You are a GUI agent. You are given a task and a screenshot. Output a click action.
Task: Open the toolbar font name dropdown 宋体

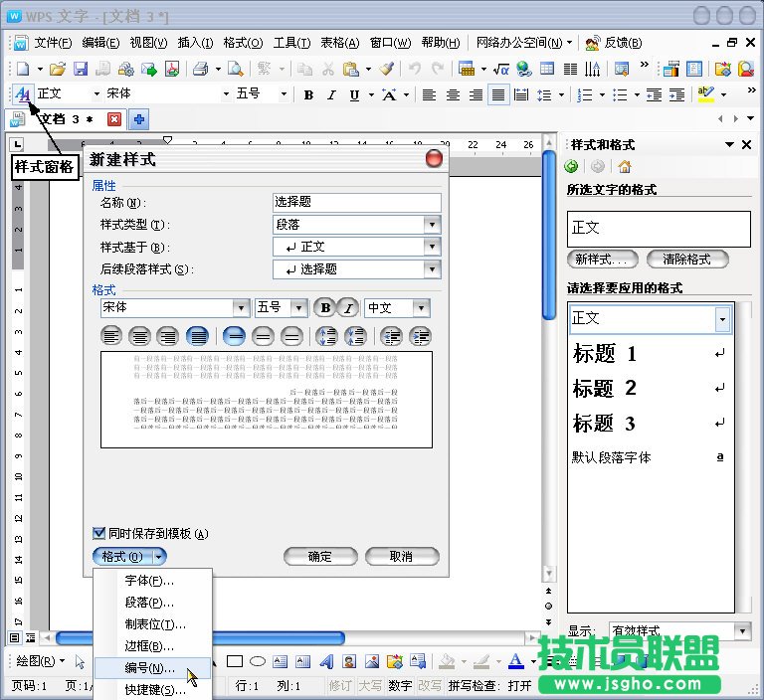[x=226, y=94]
